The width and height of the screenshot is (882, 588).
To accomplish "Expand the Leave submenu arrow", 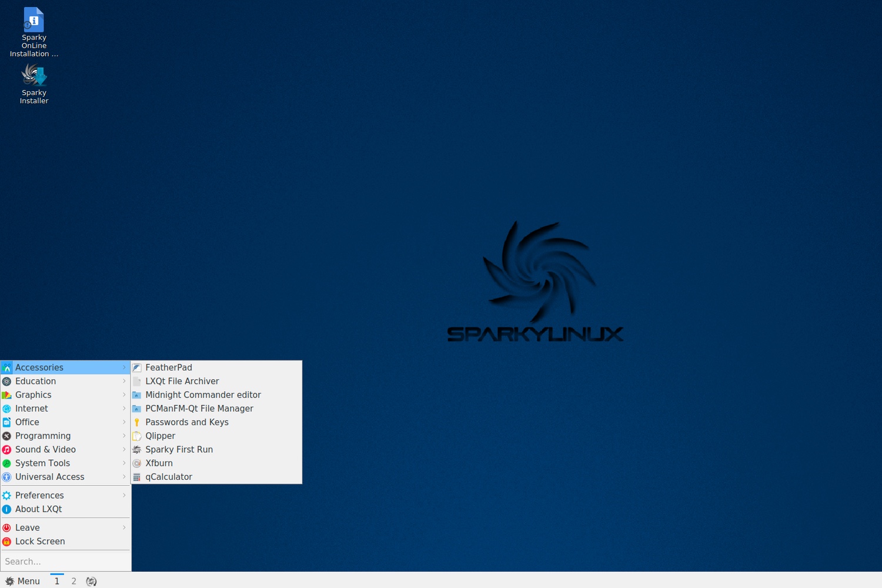I will coord(124,527).
